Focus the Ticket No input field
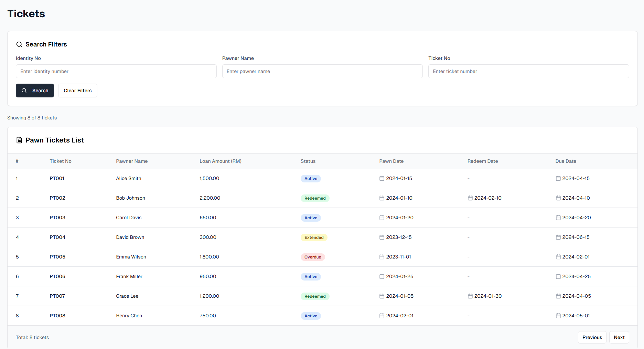644x349 pixels. pyautogui.click(x=528, y=71)
